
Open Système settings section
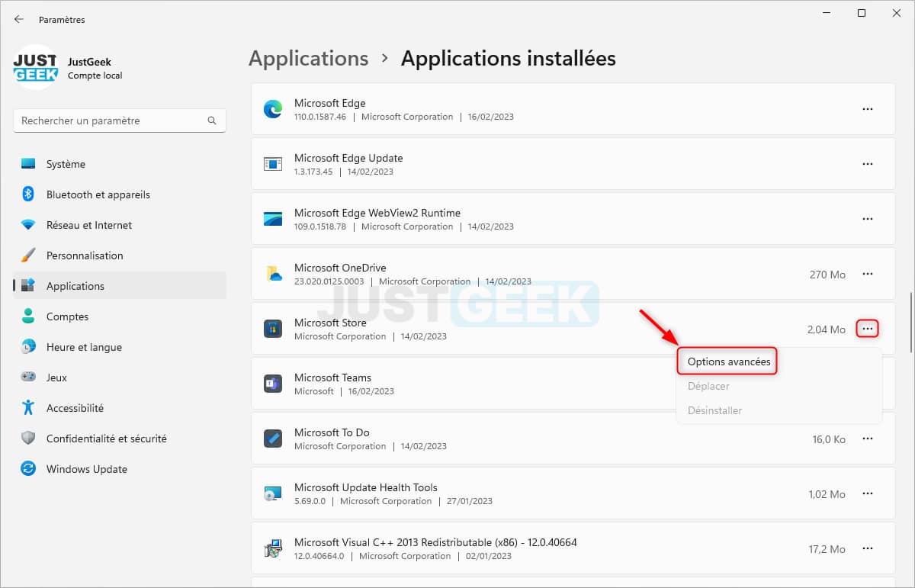click(120, 164)
